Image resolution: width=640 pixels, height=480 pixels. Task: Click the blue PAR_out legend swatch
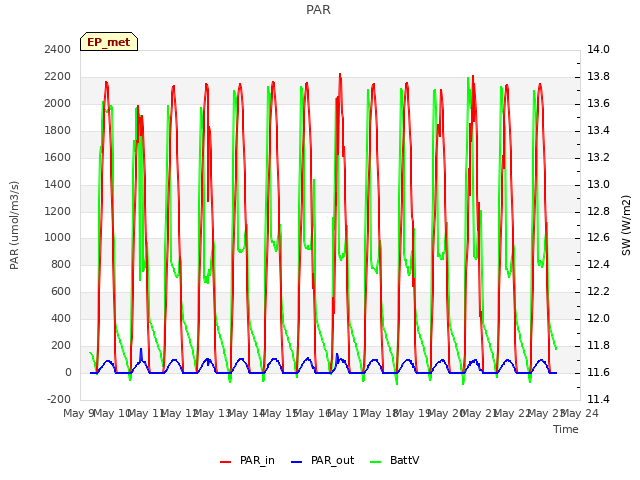point(296,462)
